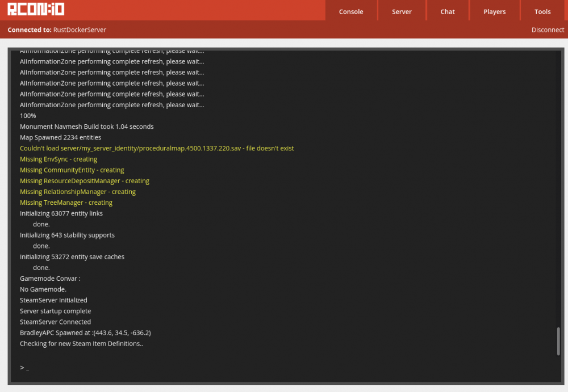Open the Tools tab
The image size is (568, 392).
pyautogui.click(x=542, y=11)
